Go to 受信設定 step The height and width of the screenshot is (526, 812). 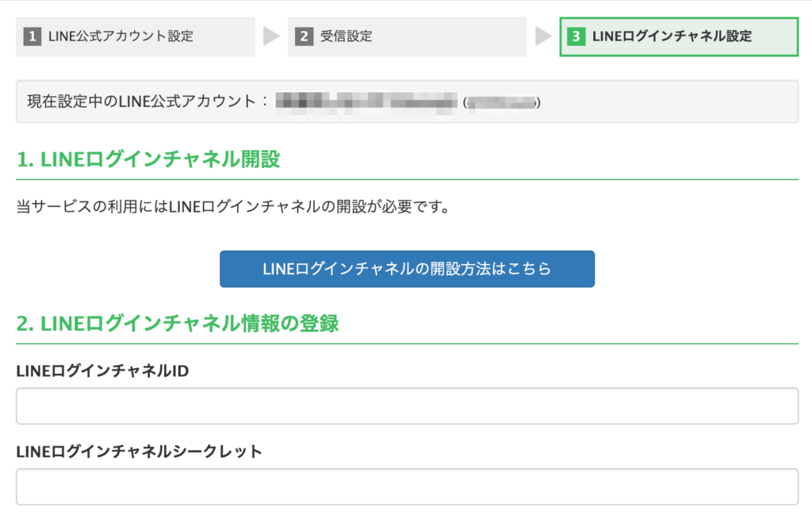pyautogui.click(x=346, y=36)
